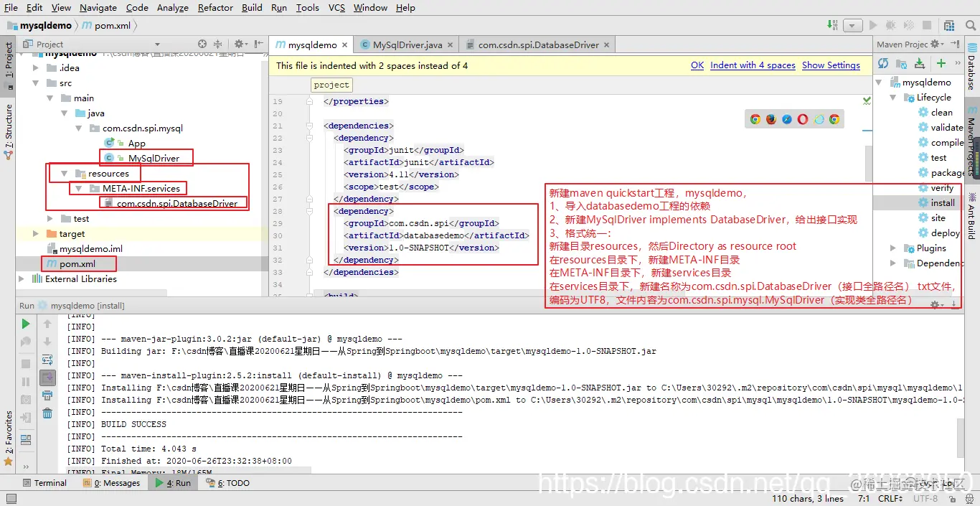Click the CRLF line separator in status bar

(890, 498)
